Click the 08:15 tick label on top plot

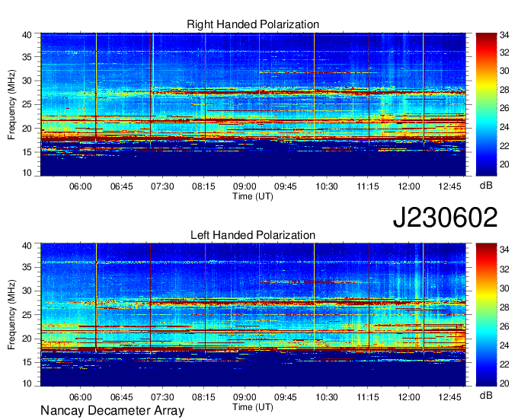pyautogui.click(x=203, y=186)
